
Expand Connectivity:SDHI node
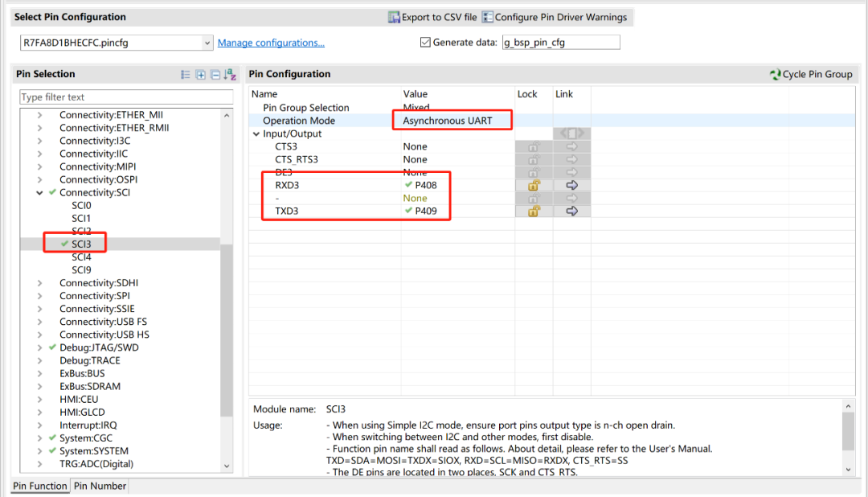point(39,283)
